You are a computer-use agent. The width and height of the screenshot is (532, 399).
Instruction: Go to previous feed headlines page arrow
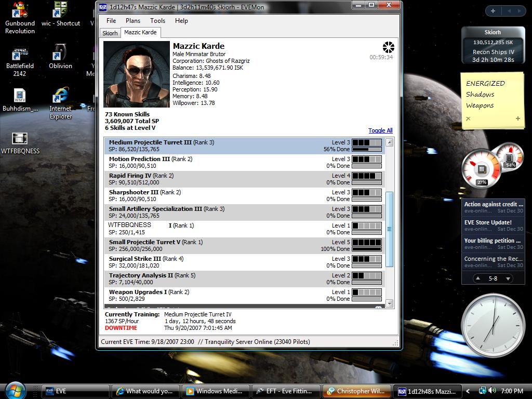coord(478,278)
